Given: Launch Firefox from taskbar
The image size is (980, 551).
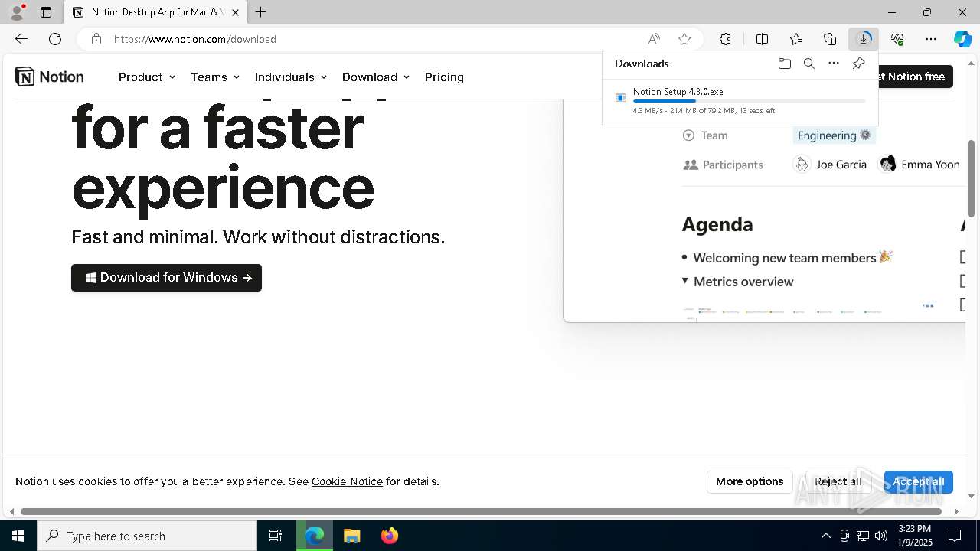Looking at the screenshot, I should click(x=389, y=536).
